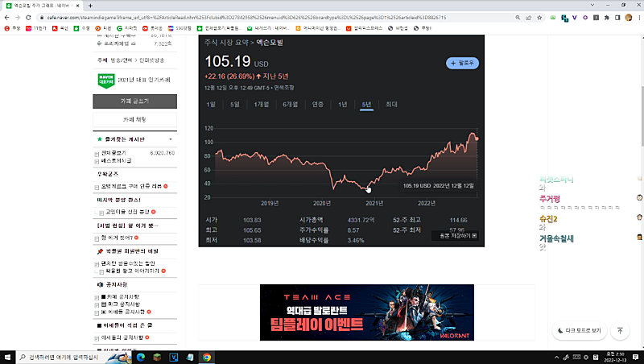Click the 52-주 최고 114.66 value
644x364 pixels.
click(x=458, y=220)
